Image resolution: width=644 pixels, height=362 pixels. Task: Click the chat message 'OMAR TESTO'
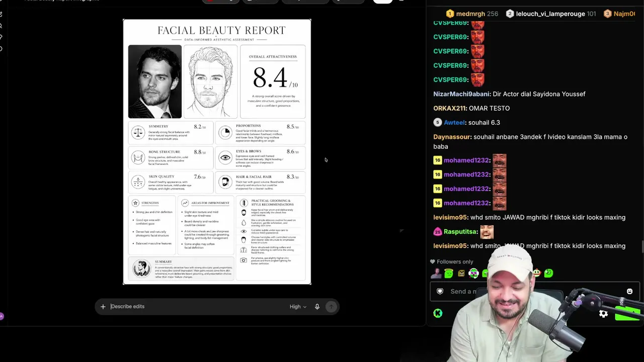489,109
